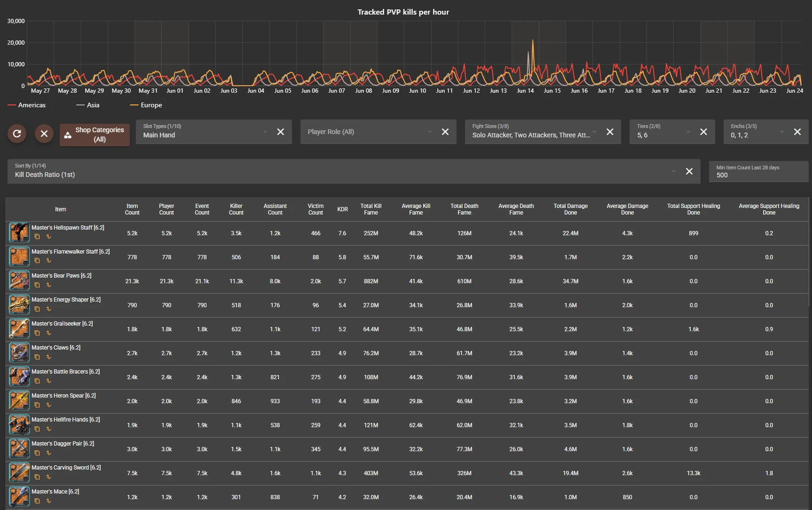This screenshot has height=510, width=812.
Task: Clear the Sort By selection
Action: (689, 171)
